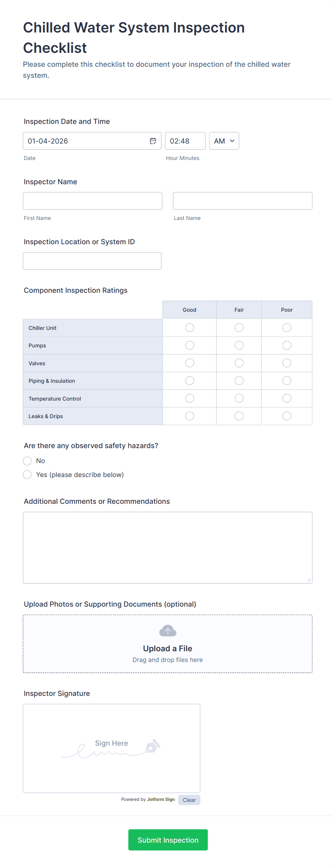Click the First Name input field
This screenshot has height=868, width=332.
[x=92, y=201]
